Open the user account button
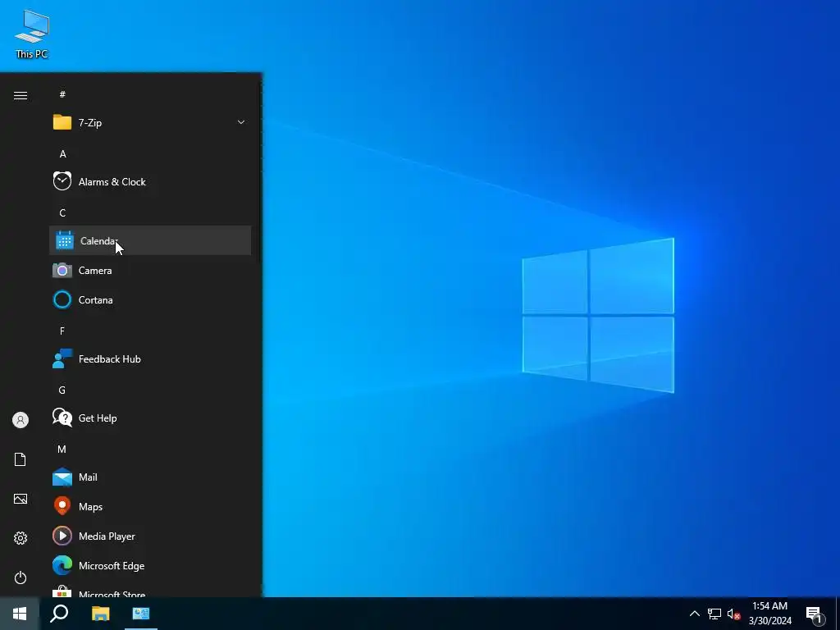 click(21, 420)
